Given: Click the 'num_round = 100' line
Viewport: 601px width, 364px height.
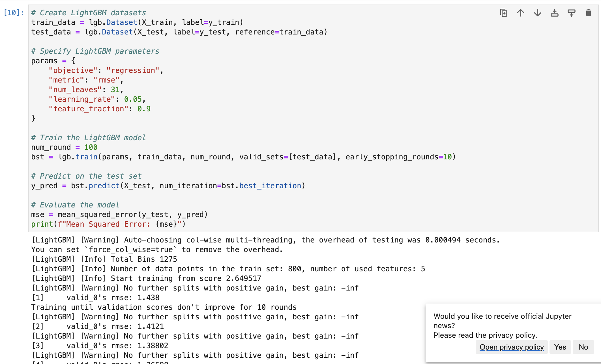Looking at the screenshot, I should click(64, 147).
